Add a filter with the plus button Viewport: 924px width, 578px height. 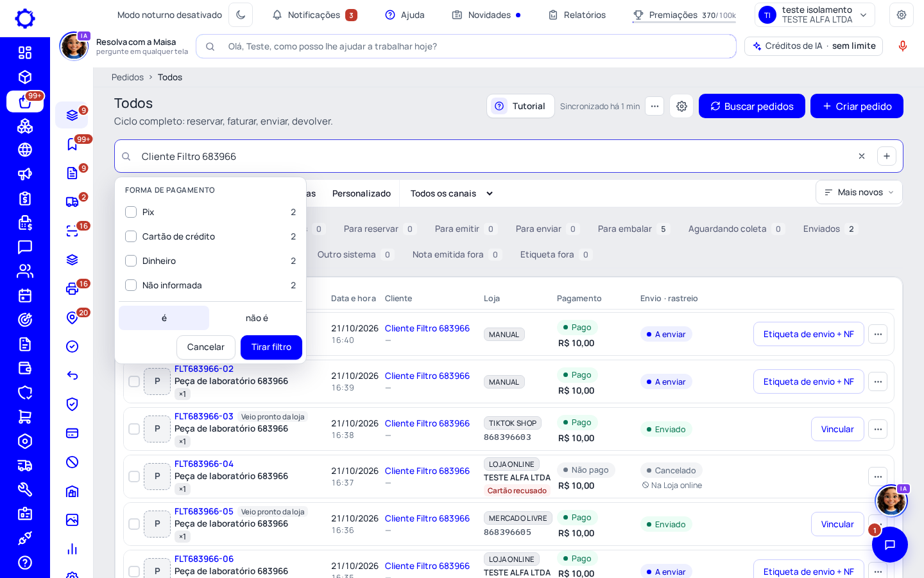pos(887,156)
